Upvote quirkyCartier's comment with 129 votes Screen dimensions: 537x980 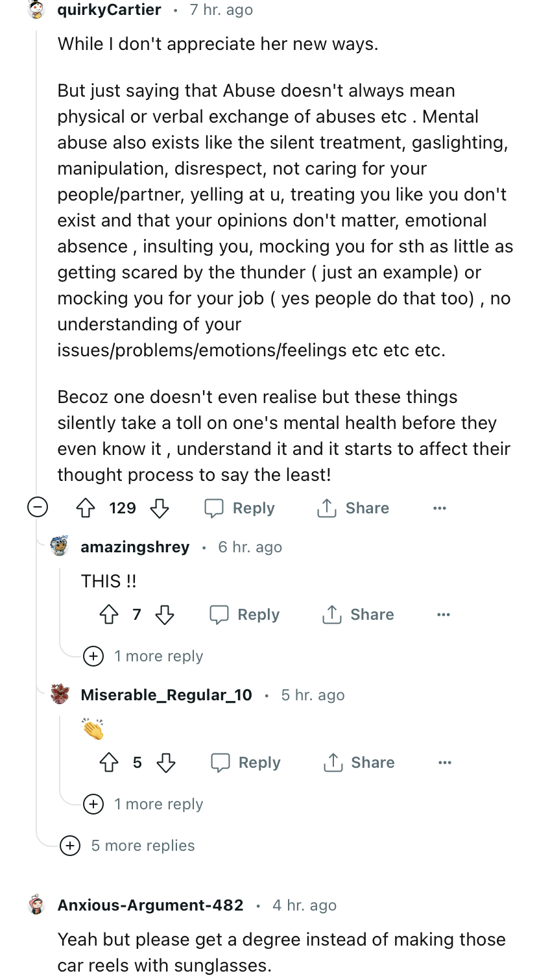[86, 508]
